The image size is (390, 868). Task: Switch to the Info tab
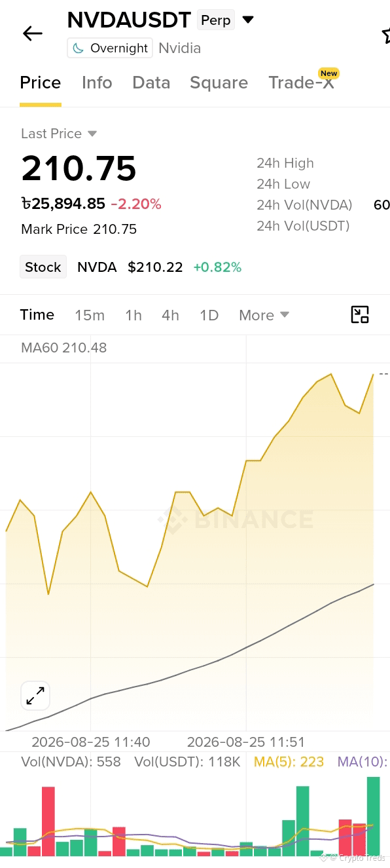click(x=97, y=83)
